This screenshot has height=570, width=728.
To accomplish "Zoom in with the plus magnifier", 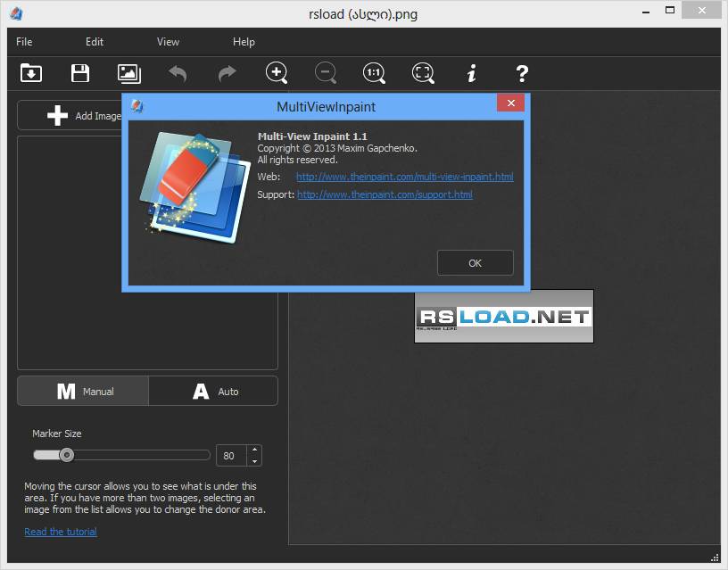I will (x=277, y=73).
